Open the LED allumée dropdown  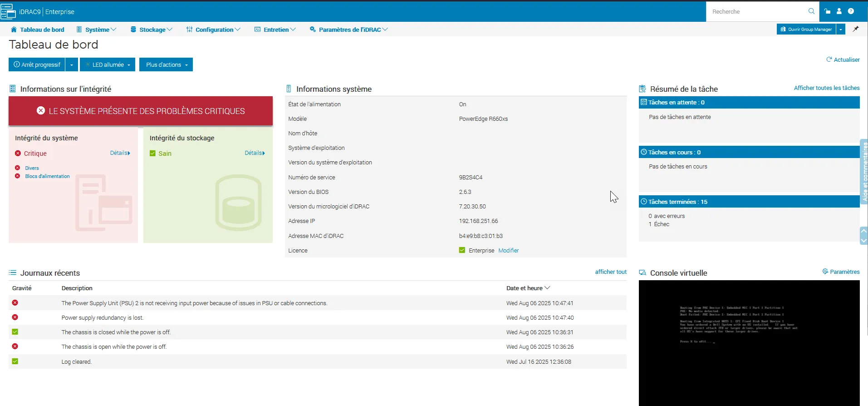[108, 65]
